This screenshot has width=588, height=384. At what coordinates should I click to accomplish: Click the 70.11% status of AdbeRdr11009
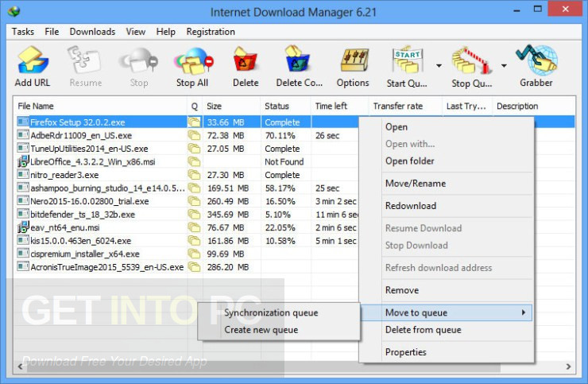pyautogui.click(x=280, y=135)
